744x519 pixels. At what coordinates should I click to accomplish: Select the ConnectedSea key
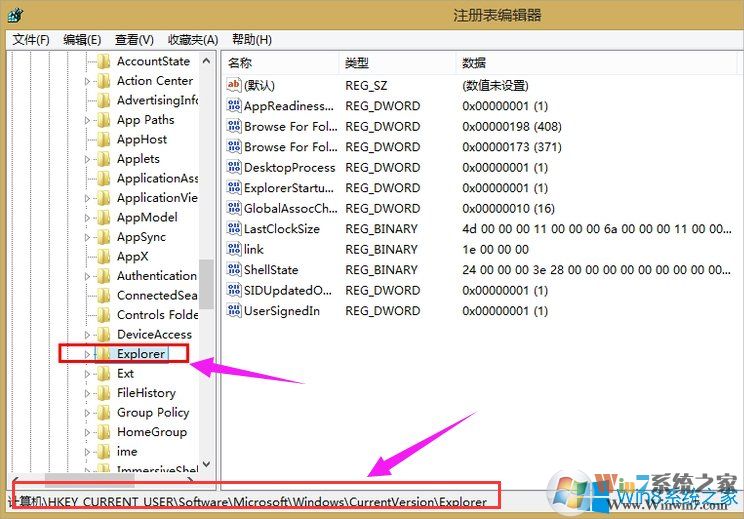point(157,295)
